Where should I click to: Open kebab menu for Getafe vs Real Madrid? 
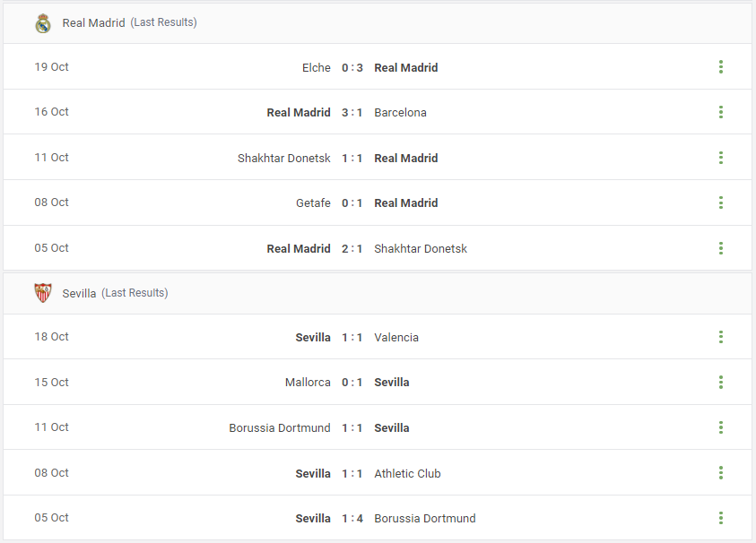click(x=721, y=203)
